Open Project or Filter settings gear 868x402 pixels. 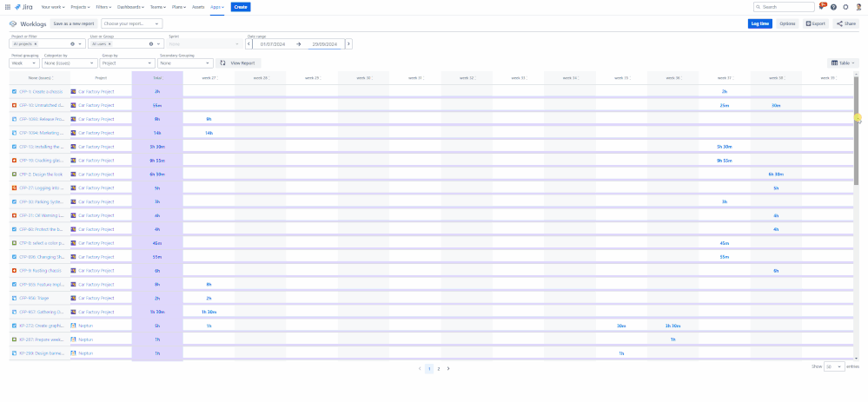(72, 43)
